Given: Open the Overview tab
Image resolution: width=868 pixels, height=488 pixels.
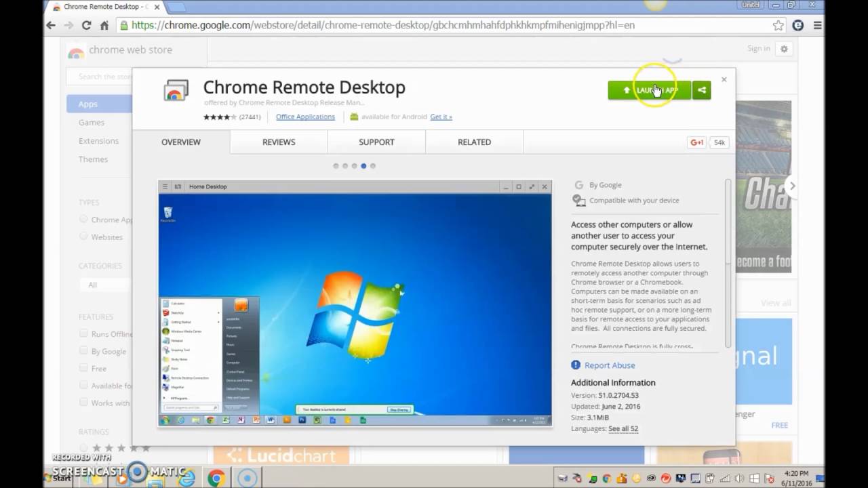Looking at the screenshot, I should click(x=181, y=142).
